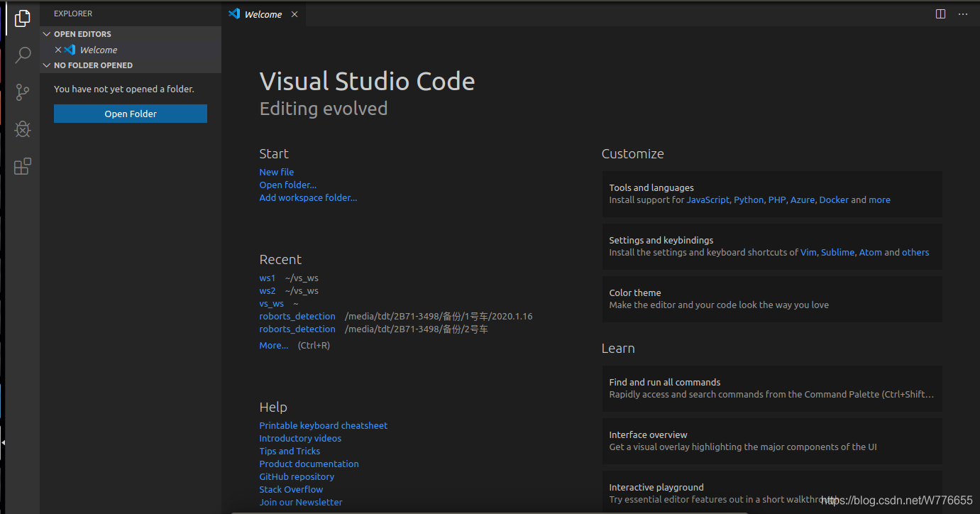Install Vim keybindings link

point(808,252)
